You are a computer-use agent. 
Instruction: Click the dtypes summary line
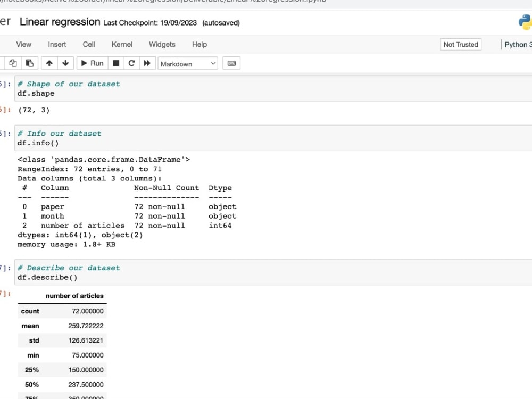80,235
